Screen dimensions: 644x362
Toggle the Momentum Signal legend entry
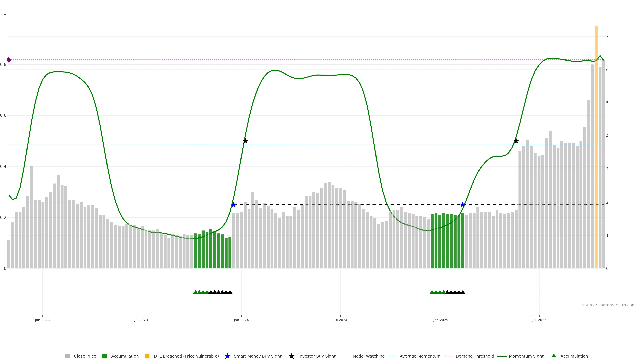click(527, 356)
